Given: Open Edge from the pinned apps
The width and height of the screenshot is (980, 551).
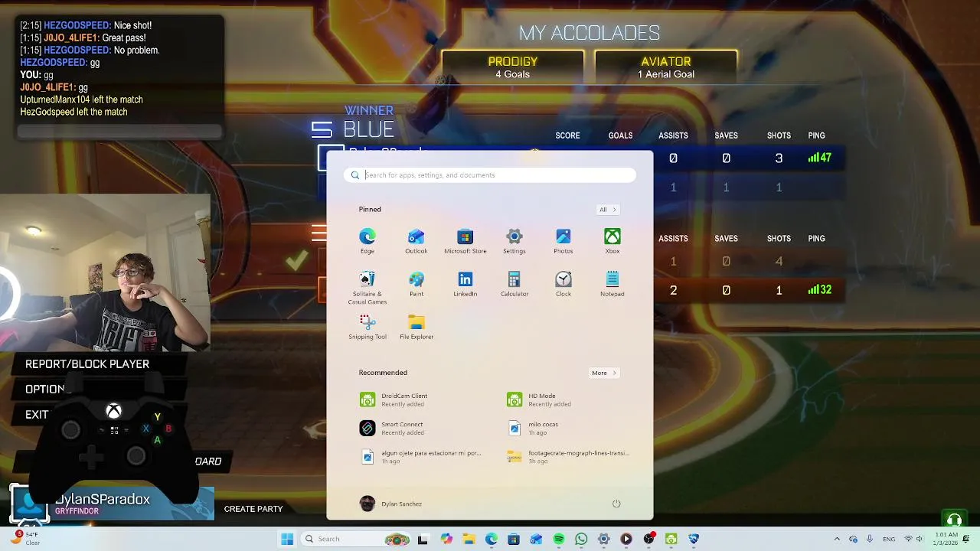Looking at the screenshot, I should 367,240.
